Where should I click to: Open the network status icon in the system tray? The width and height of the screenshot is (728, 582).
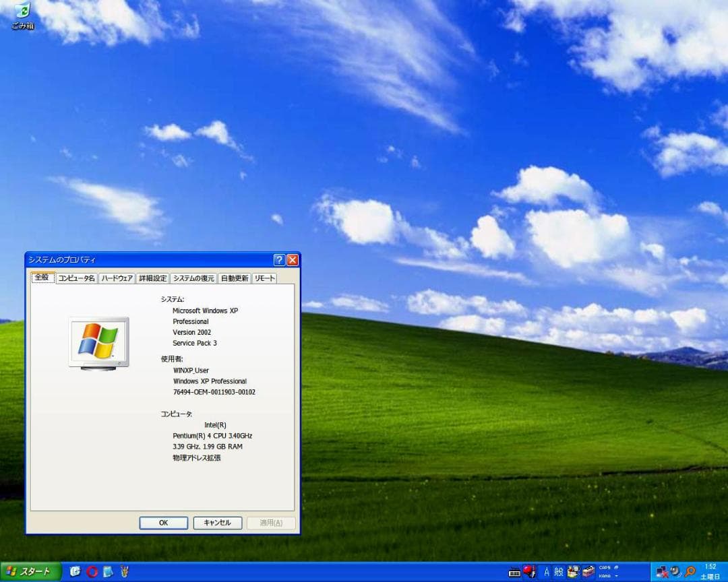662,573
